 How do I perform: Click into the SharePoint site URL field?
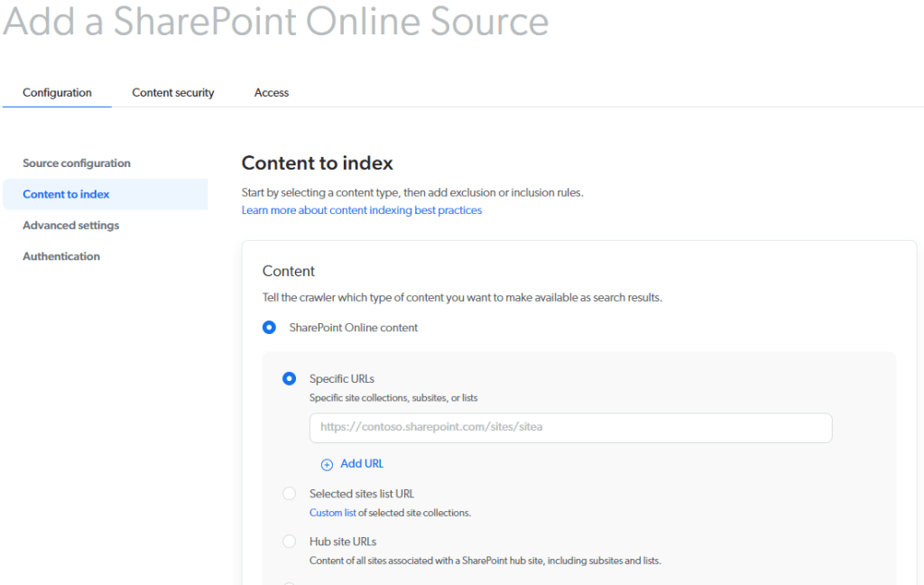[x=570, y=428]
